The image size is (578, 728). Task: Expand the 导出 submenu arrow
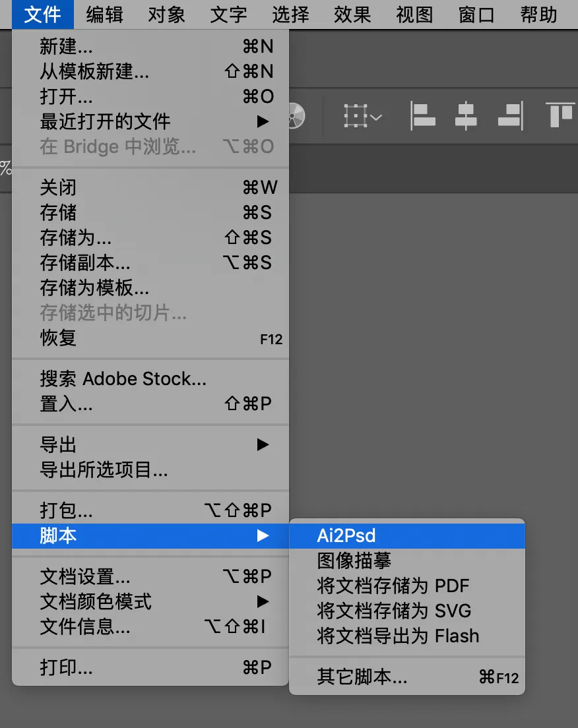(x=263, y=445)
